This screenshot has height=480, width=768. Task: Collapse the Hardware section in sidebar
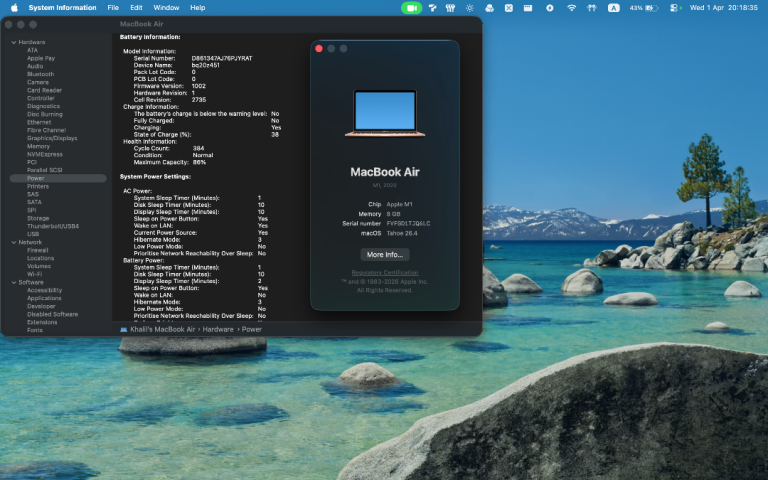click(x=13, y=42)
